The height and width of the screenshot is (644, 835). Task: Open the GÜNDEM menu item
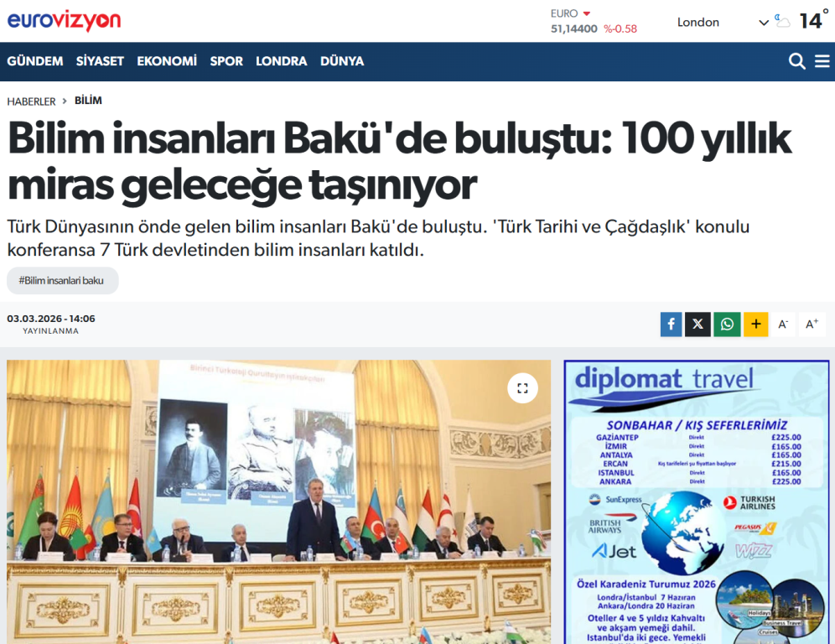click(x=35, y=61)
